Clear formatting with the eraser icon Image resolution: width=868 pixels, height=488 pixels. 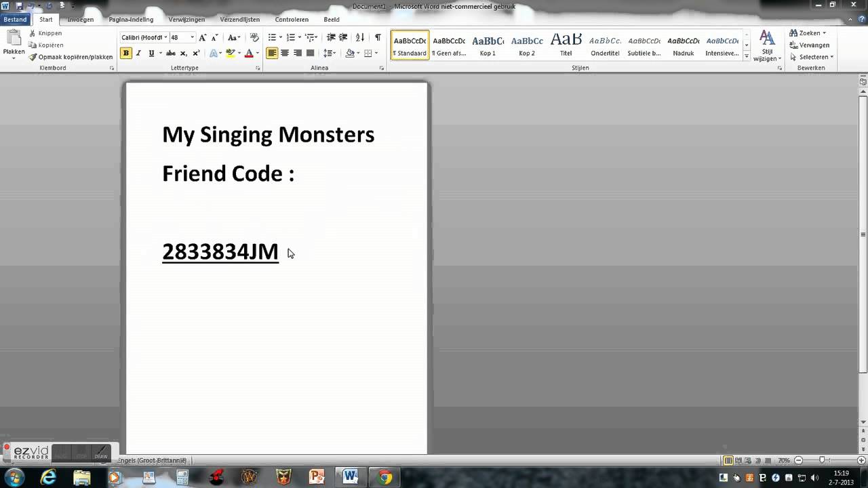click(254, 38)
